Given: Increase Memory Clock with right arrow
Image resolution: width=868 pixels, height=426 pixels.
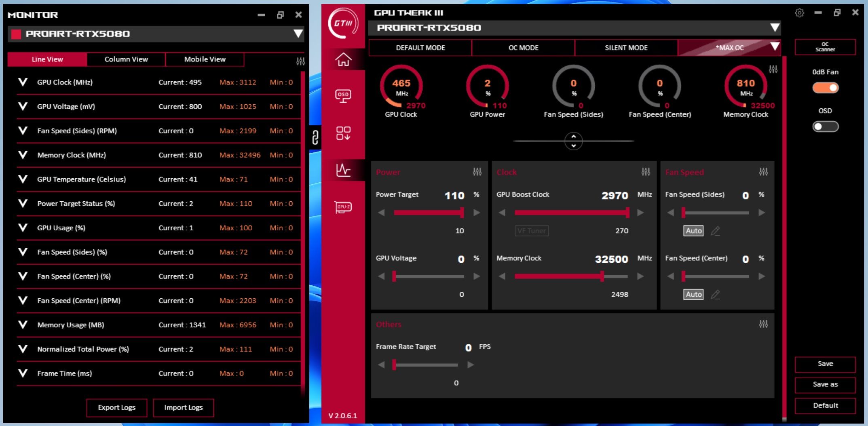Looking at the screenshot, I should [640, 276].
